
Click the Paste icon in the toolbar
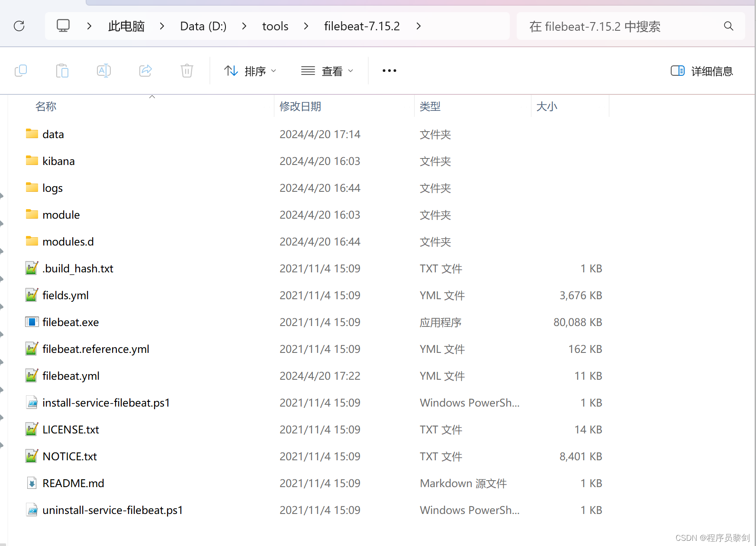pos(62,71)
